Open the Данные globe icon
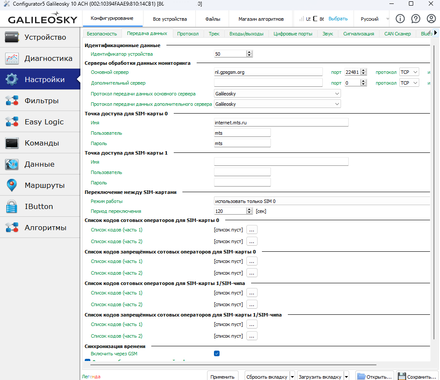440x380 pixels. point(12,164)
